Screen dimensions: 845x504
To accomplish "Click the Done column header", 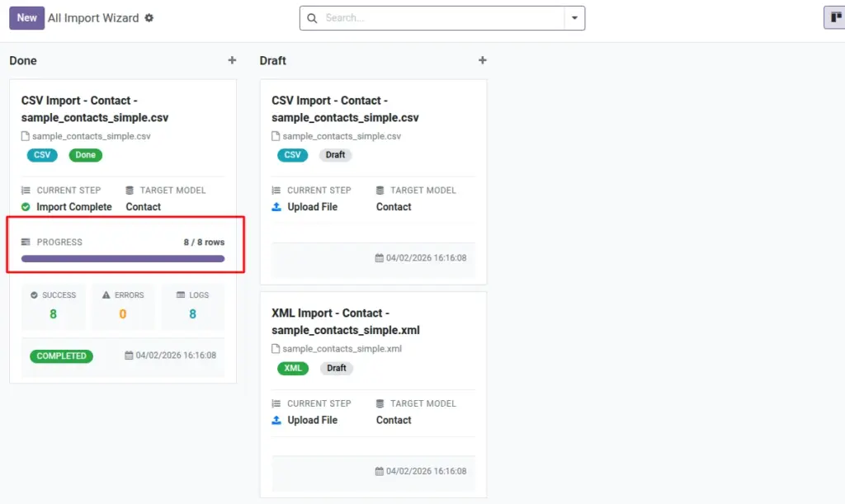I will pos(23,61).
